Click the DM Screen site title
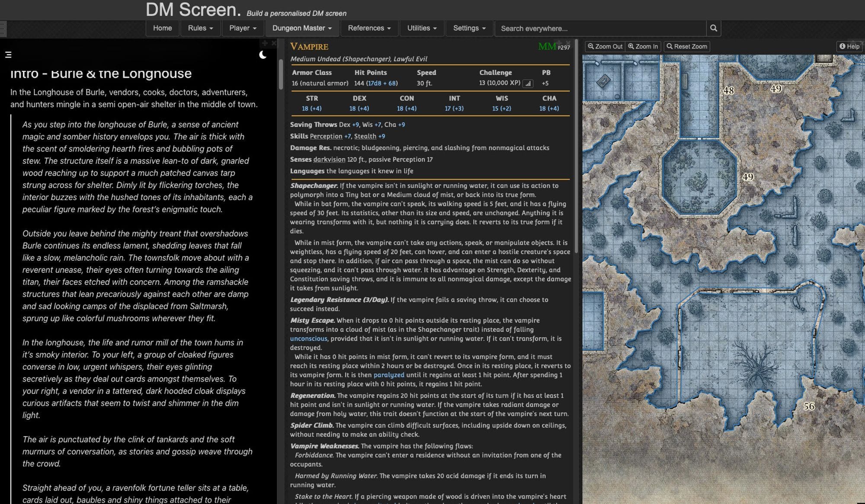The image size is (865, 504). (193, 10)
